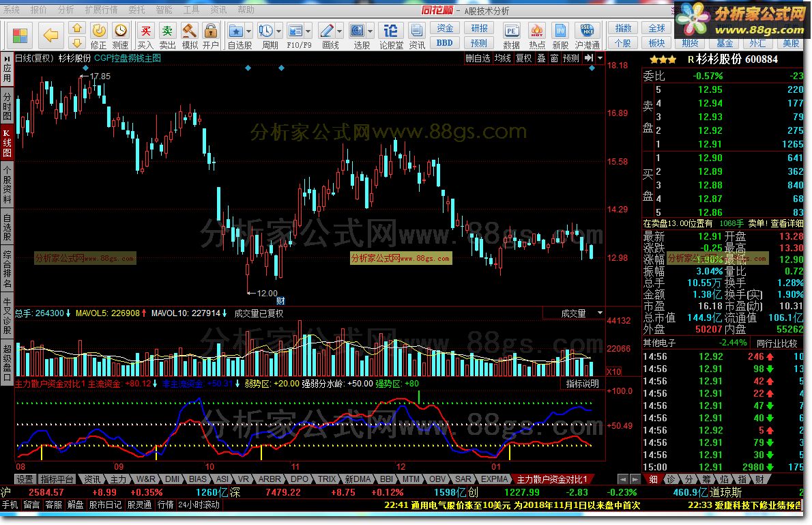Click the 选股 stock picker icon
This screenshot has width=812, height=525.
pos(358,31)
